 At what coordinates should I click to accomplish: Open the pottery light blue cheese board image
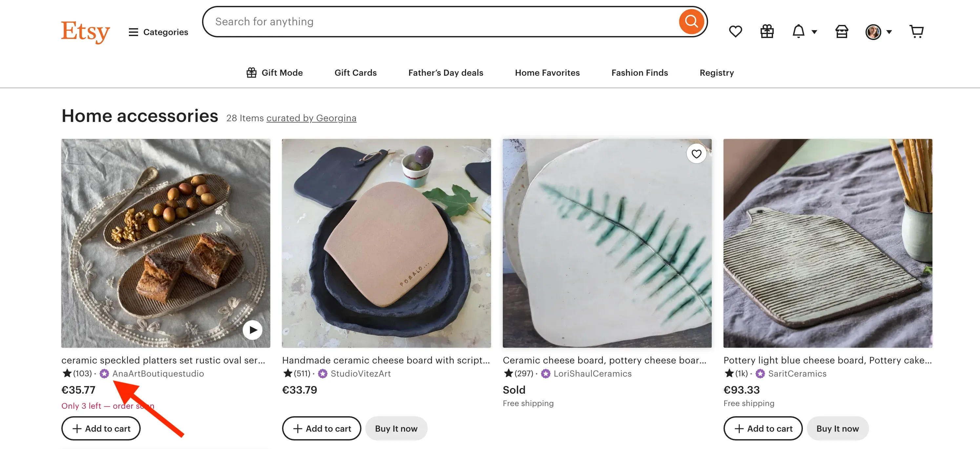tap(827, 243)
